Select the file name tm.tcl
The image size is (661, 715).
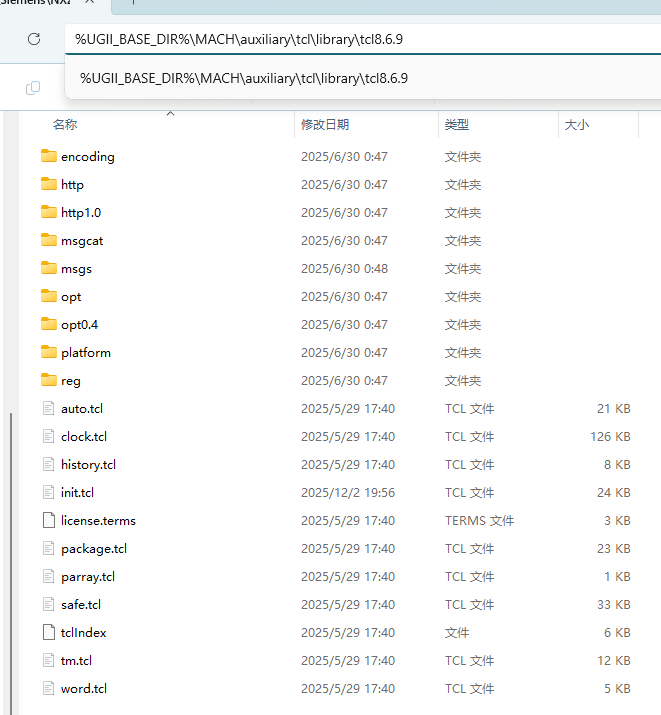tap(77, 661)
